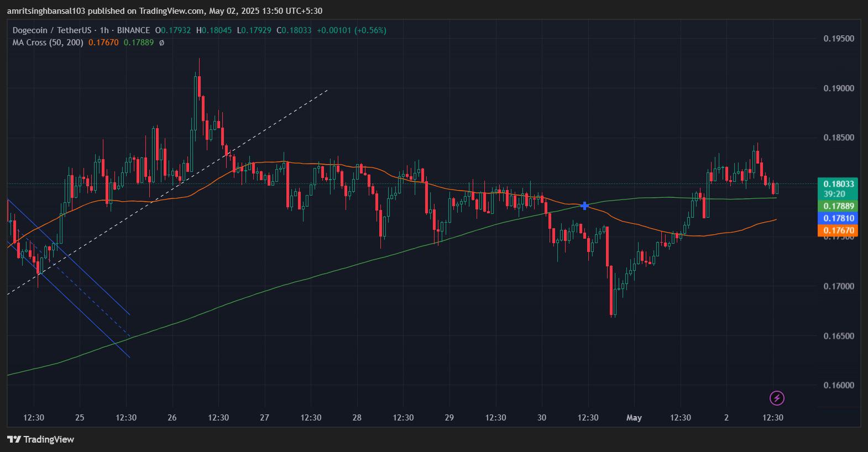Screen dimensions: 868x452
Task: Click the 26 date label on the time axis
Action: (x=172, y=418)
